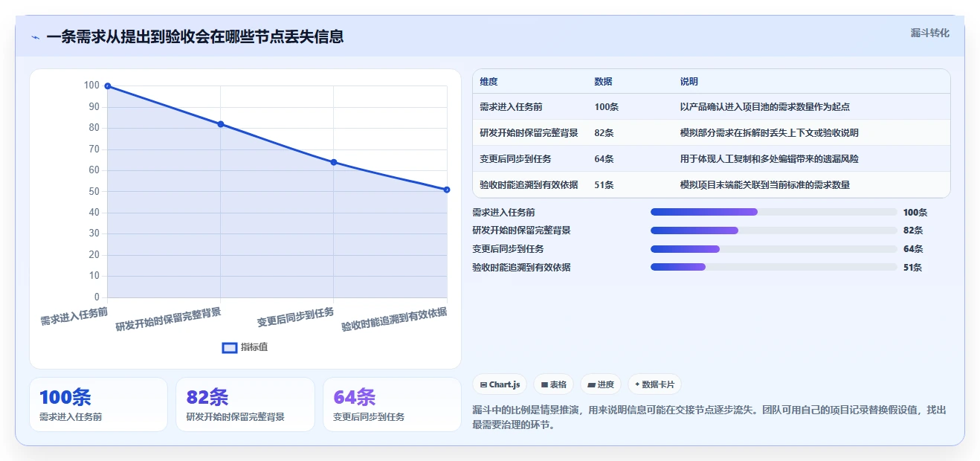Viewport: 980px width, 461px height.
Task: Click the x-axis label 验收时能追溯到有效依据 on the chart
Action: click(x=395, y=319)
